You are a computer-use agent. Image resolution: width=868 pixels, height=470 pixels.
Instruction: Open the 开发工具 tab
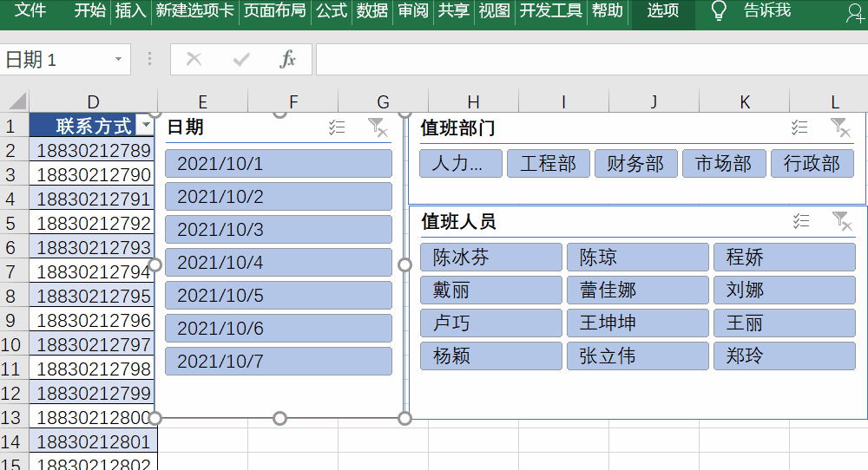point(551,10)
